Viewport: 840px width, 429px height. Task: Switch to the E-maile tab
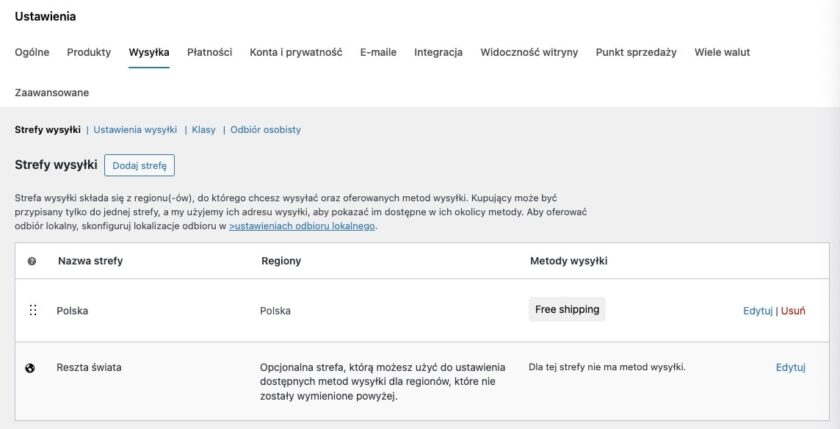point(378,52)
